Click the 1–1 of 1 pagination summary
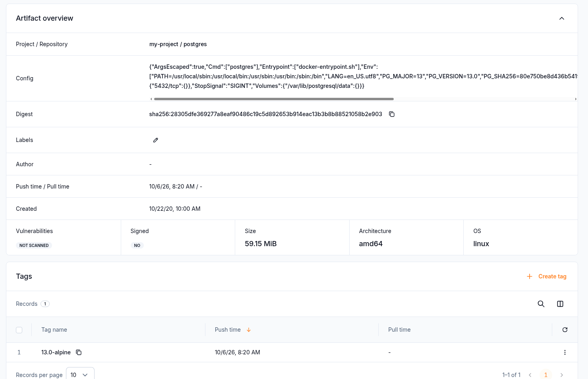This screenshot has width=588, height=379. point(511,375)
